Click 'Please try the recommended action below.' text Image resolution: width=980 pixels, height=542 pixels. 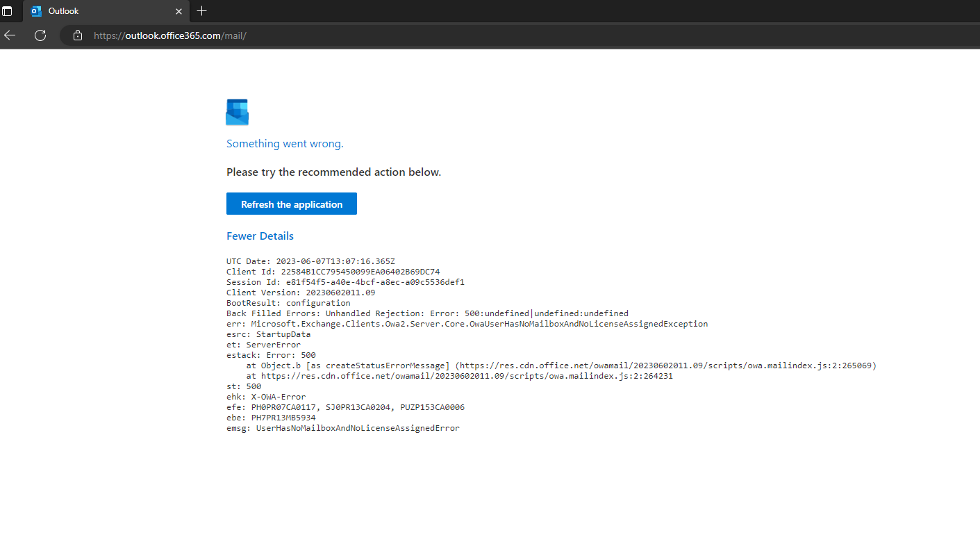(x=333, y=172)
